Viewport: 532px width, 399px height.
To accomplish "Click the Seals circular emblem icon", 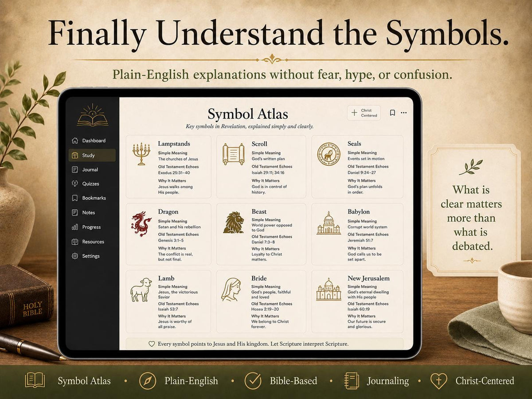I will [x=329, y=154].
